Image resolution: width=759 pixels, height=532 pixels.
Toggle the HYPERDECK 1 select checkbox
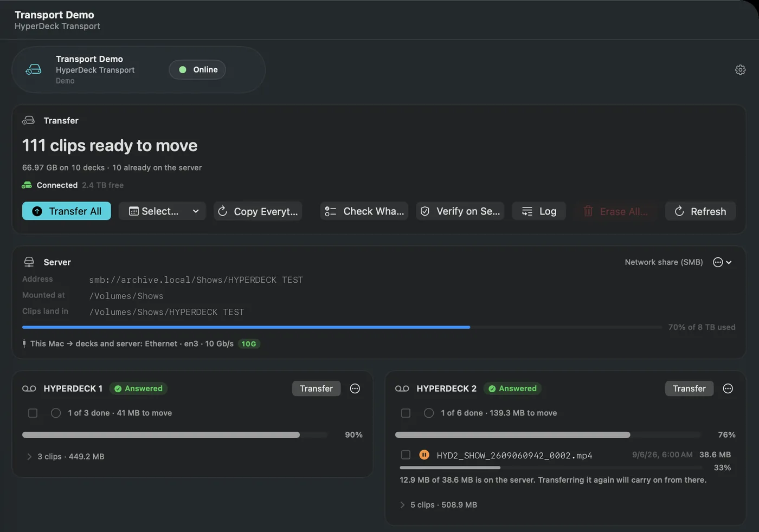pos(33,413)
